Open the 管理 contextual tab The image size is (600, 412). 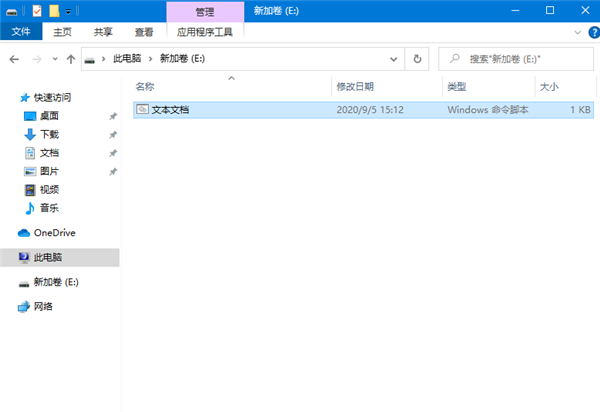coord(204,11)
